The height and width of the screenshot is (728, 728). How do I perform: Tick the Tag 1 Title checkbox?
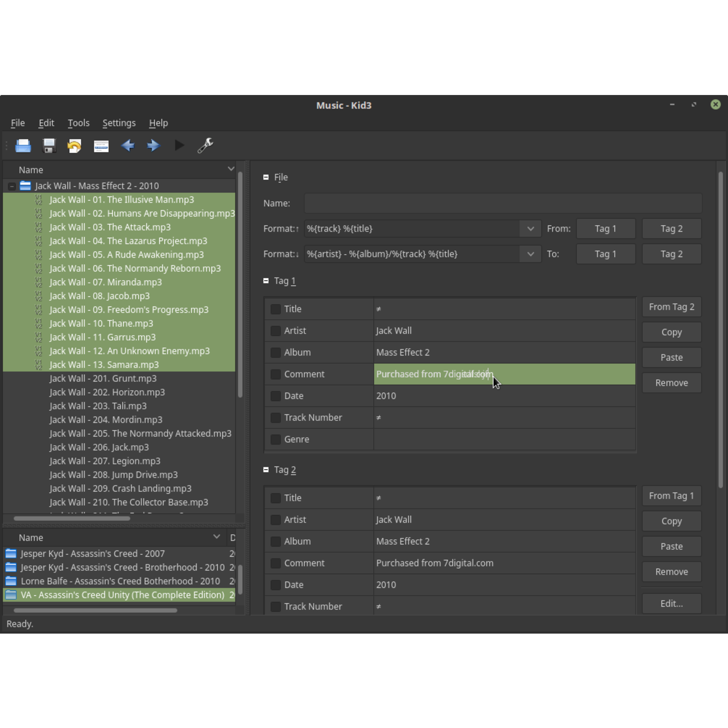pyautogui.click(x=276, y=309)
